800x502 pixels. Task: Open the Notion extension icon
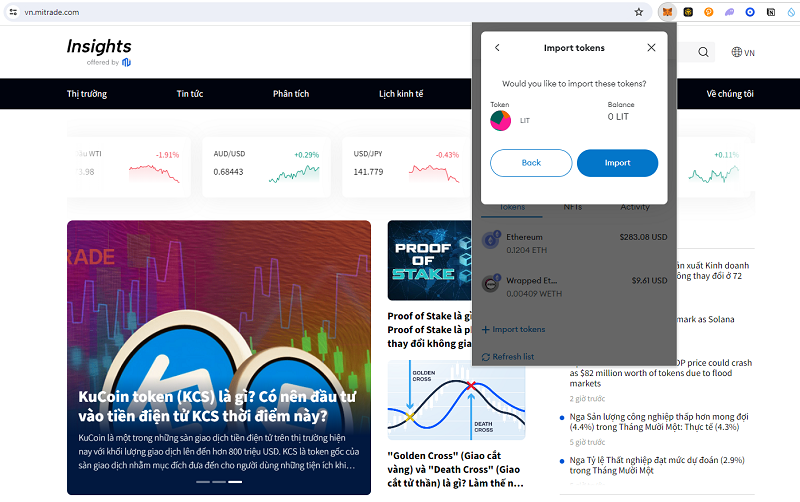(x=771, y=12)
